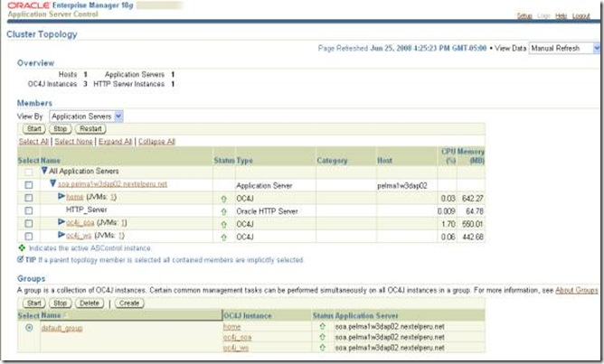Click Start button in Groups section
Screen dimensions: 604x364
click(x=33, y=303)
